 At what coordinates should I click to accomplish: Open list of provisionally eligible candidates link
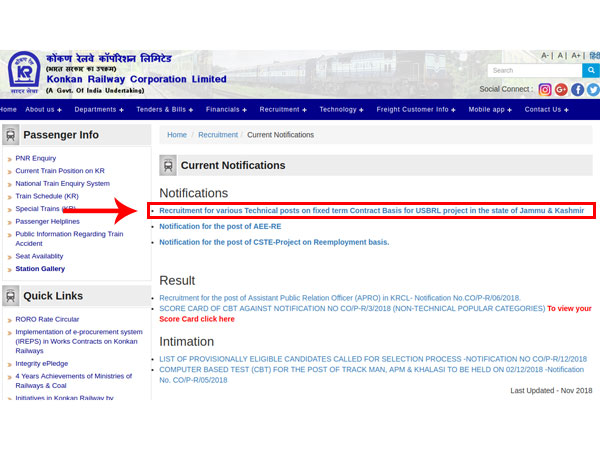click(373, 359)
